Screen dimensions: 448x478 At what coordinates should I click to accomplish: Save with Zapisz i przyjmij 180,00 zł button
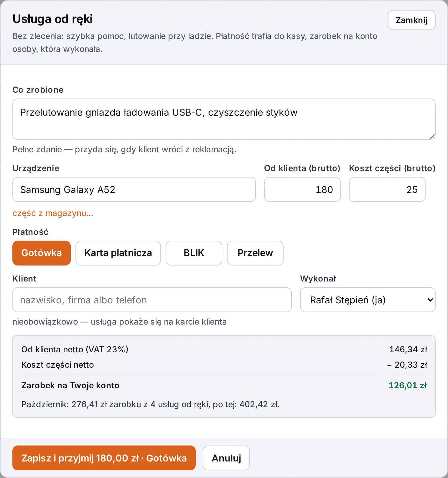tap(104, 458)
